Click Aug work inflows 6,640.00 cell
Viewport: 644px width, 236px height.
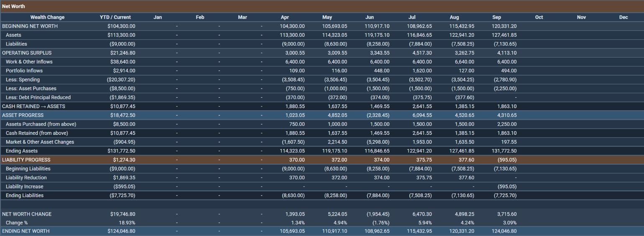(465, 62)
